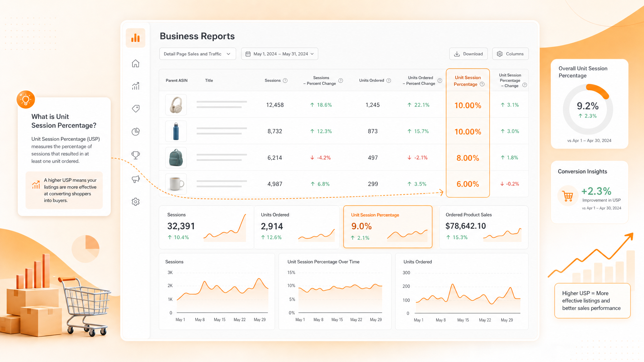
Task: Sort by Sessions column header
Action: 272,80
